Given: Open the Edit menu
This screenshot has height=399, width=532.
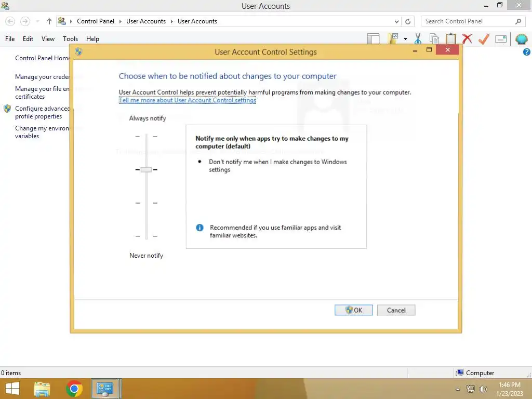Looking at the screenshot, I should 28,38.
